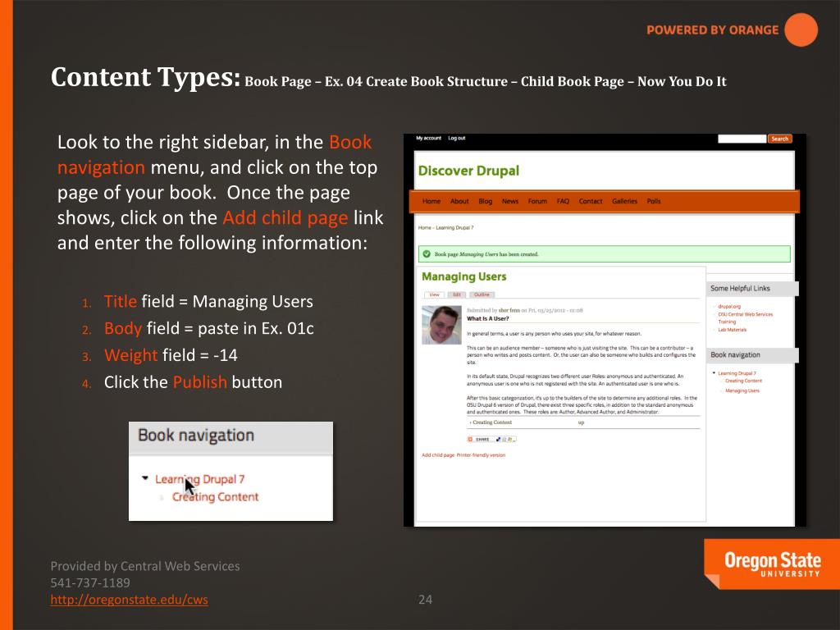The width and height of the screenshot is (840, 630).
Task: Open the drupal.org helpful link
Action: [x=729, y=307]
